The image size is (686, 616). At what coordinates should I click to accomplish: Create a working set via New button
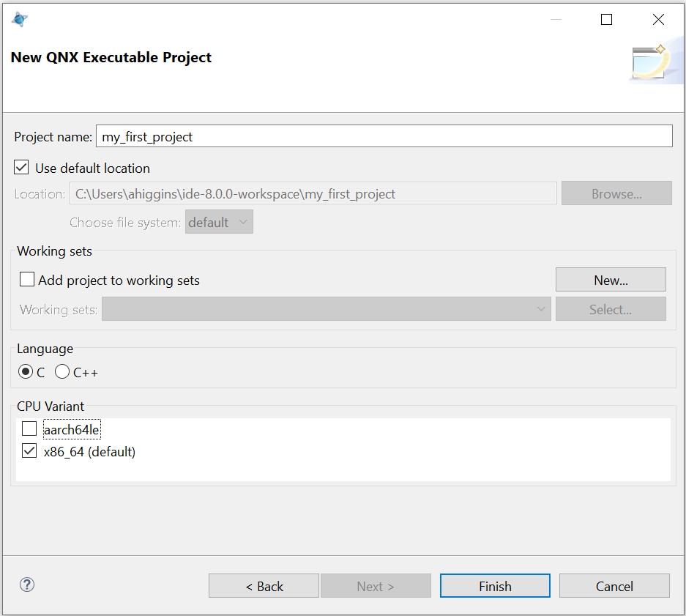pyautogui.click(x=611, y=279)
